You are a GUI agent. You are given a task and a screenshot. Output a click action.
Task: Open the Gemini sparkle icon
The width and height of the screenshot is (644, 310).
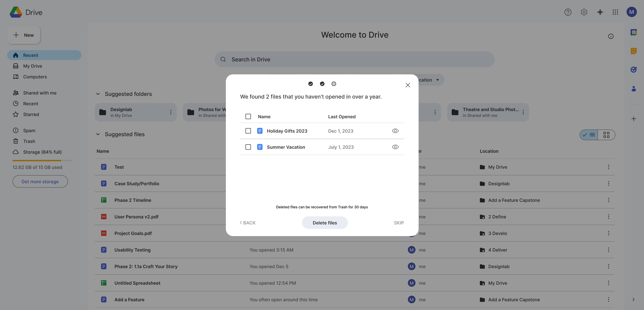(x=600, y=12)
